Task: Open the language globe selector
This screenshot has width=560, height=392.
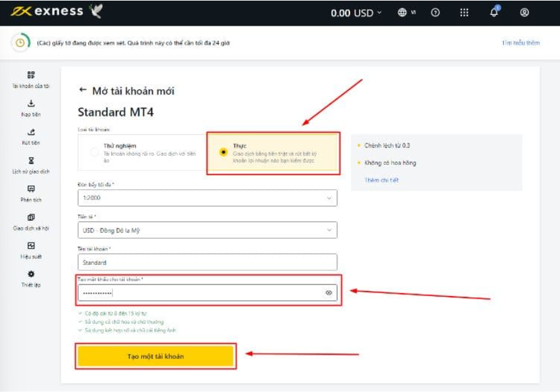Action: click(402, 12)
